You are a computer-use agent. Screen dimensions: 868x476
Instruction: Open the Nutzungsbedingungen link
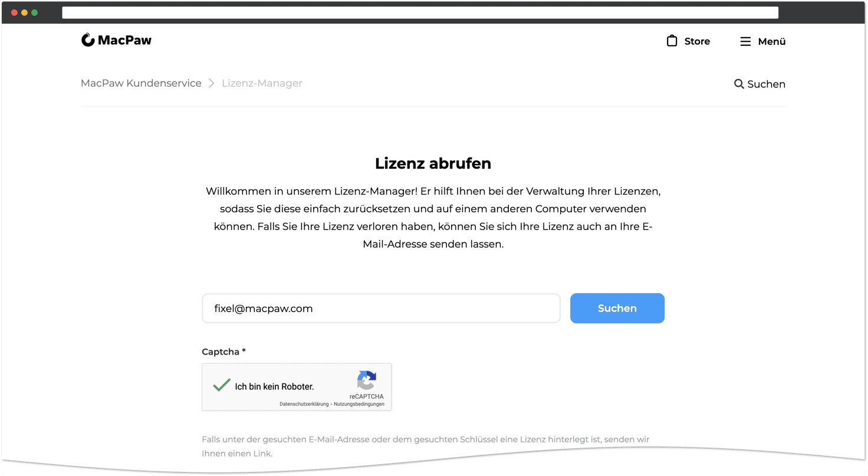click(359, 404)
